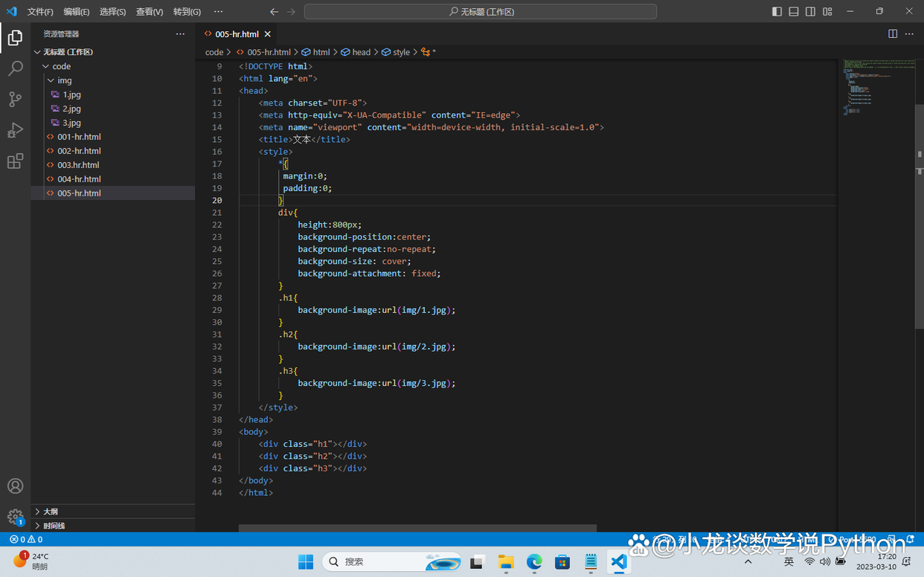Toggle the secondary side bar visibility
Viewport: 924px width, 577px height.
point(810,12)
